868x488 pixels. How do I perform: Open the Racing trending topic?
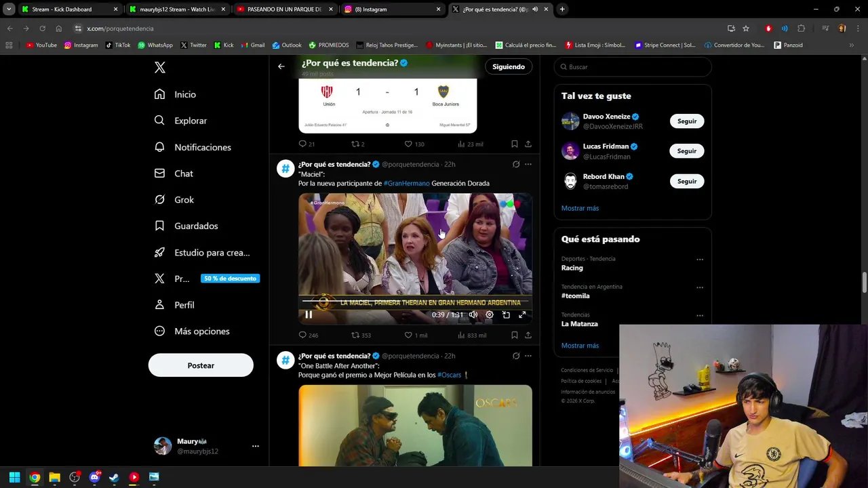[x=572, y=268]
